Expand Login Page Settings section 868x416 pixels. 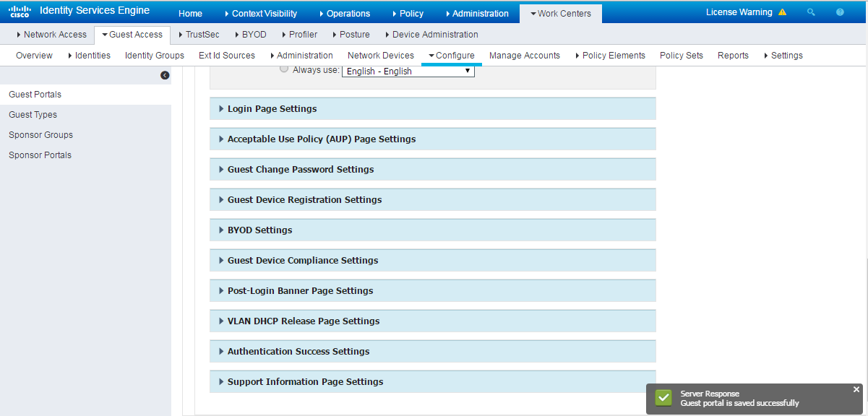tap(432, 109)
